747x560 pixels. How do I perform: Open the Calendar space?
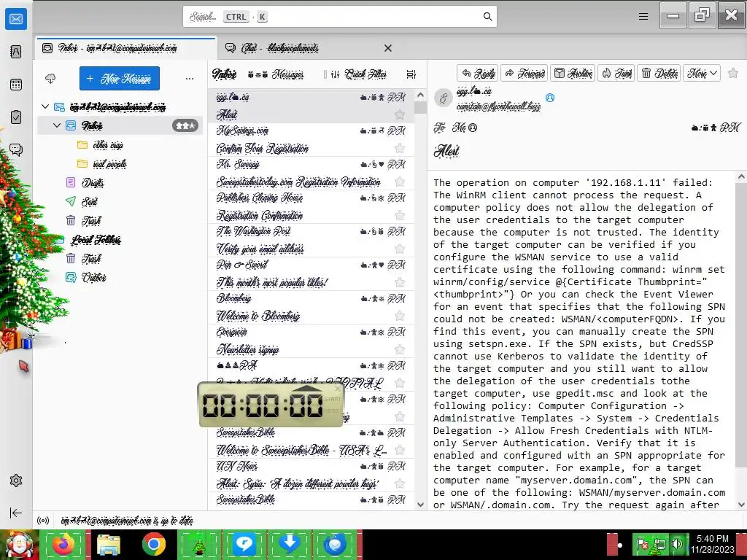(16, 85)
